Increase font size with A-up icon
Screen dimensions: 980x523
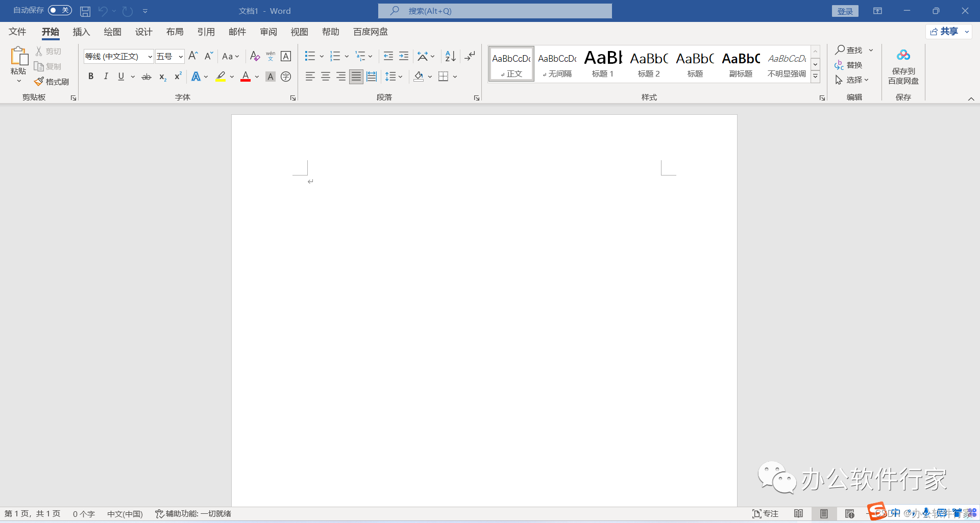coord(193,56)
